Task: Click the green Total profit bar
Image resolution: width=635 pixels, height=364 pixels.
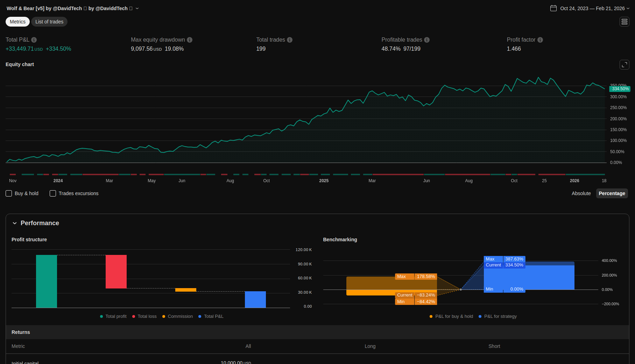Action: click(47, 281)
